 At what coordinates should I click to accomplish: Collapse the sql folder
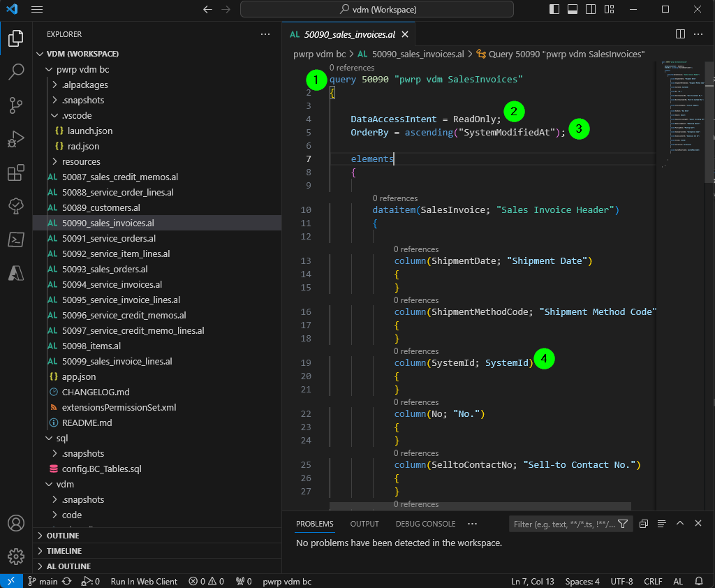(157, 438)
